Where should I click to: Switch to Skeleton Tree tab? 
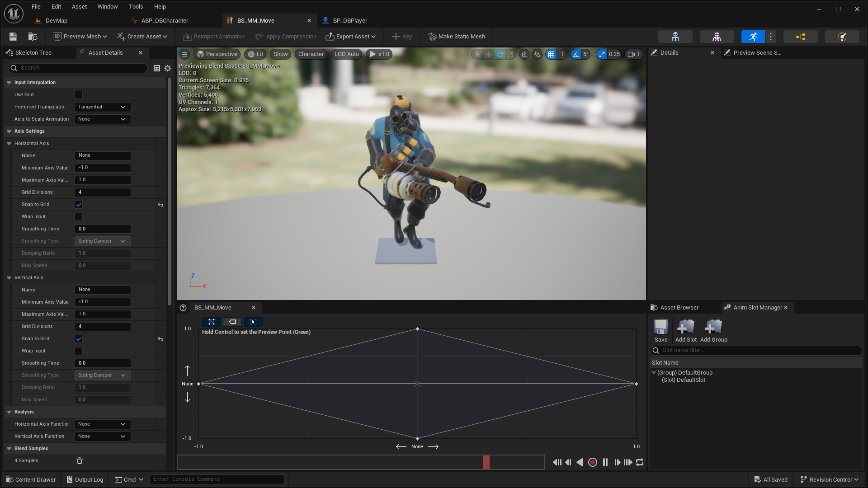click(x=33, y=53)
